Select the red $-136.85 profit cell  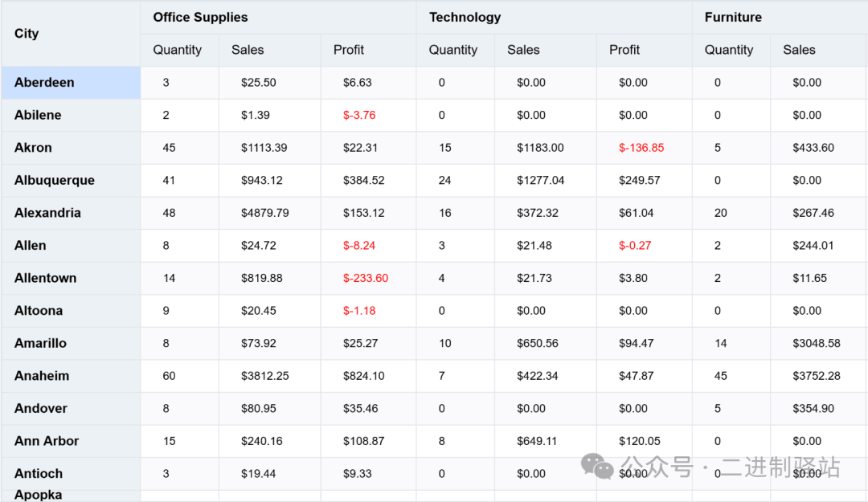[641, 148]
